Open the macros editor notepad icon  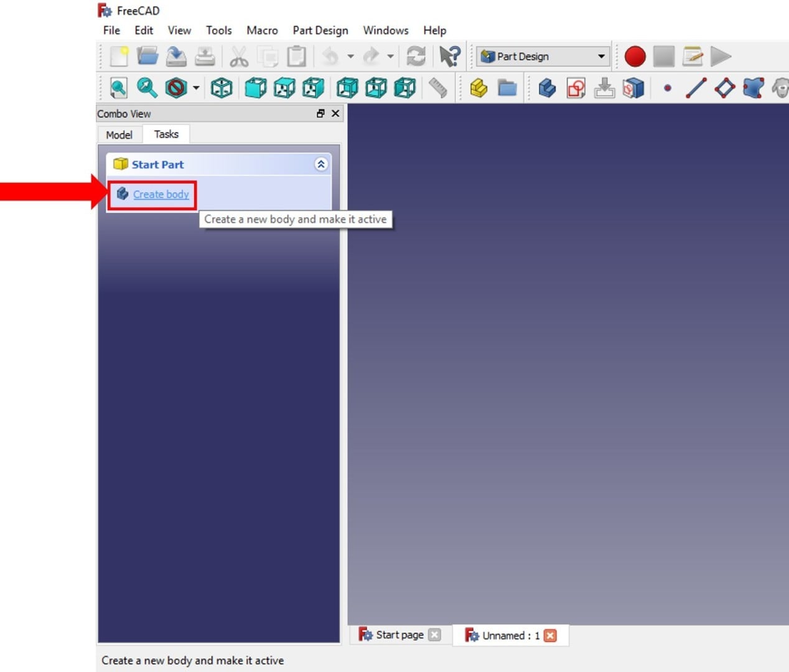pos(692,57)
